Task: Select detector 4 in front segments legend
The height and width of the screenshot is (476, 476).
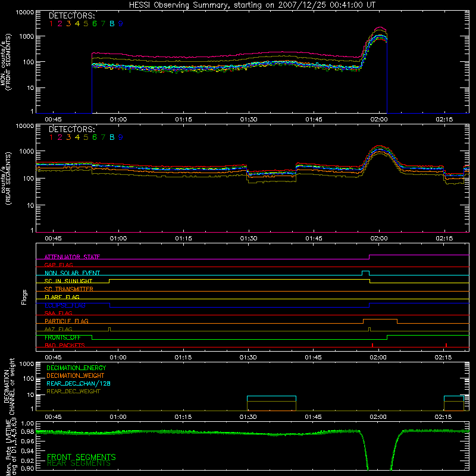Action: pyautogui.click(x=77, y=24)
